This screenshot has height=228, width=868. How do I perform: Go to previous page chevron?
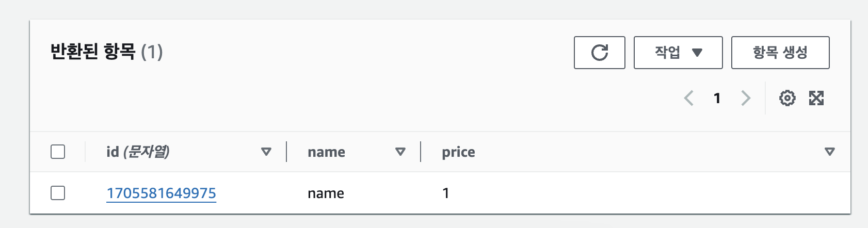coord(688,98)
